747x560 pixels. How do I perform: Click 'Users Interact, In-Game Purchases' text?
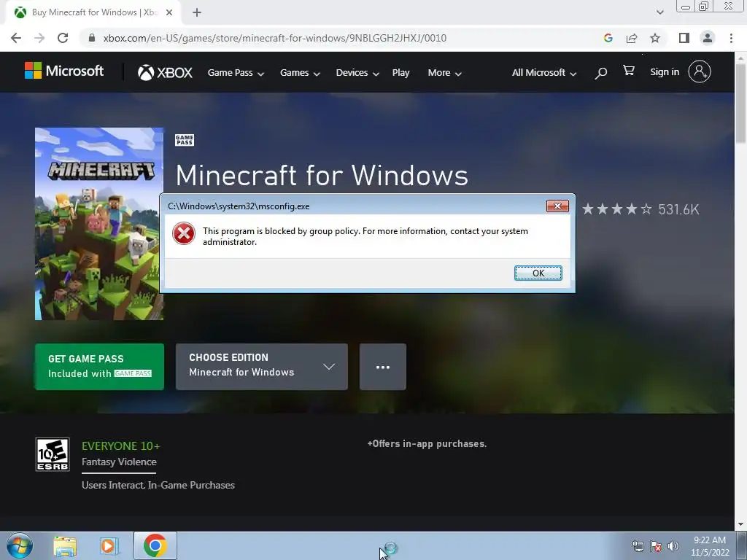coord(158,485)
